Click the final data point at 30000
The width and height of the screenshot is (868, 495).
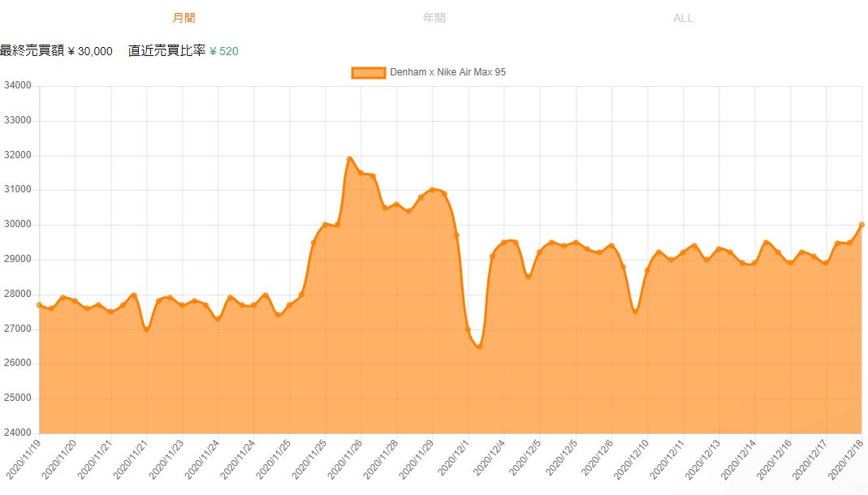(862, 225)
